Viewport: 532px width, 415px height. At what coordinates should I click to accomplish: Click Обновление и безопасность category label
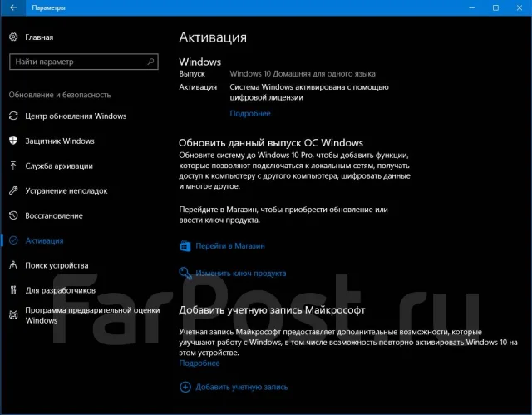point(60,95)
